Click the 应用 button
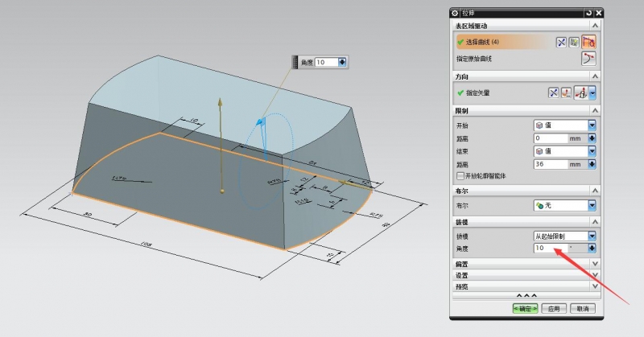The width and height of the screenshot is (644, 337). point(553,308)
